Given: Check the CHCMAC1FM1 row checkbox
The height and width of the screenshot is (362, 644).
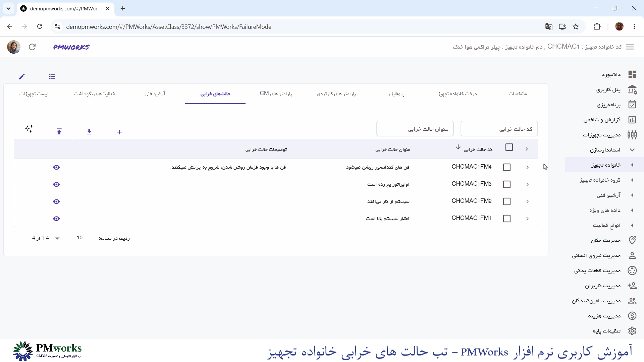Looking at the screenshot, I should [x=507, y=219].
